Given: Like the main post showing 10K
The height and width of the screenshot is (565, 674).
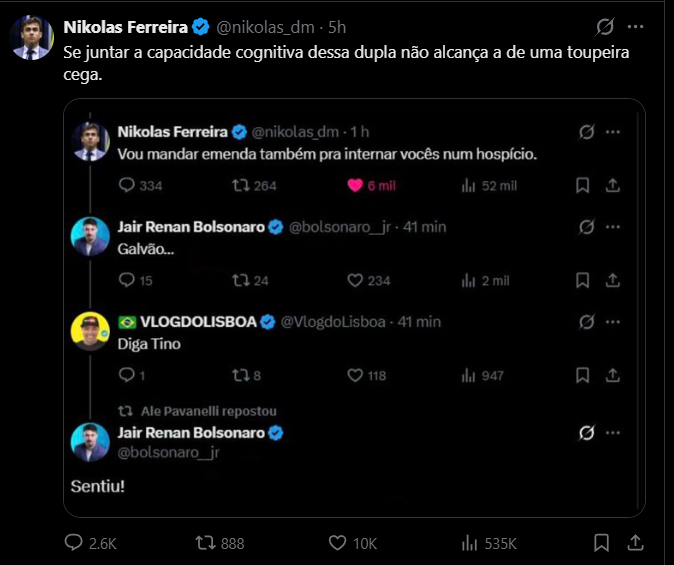Looking at the screenshot, I should (339, 542).
